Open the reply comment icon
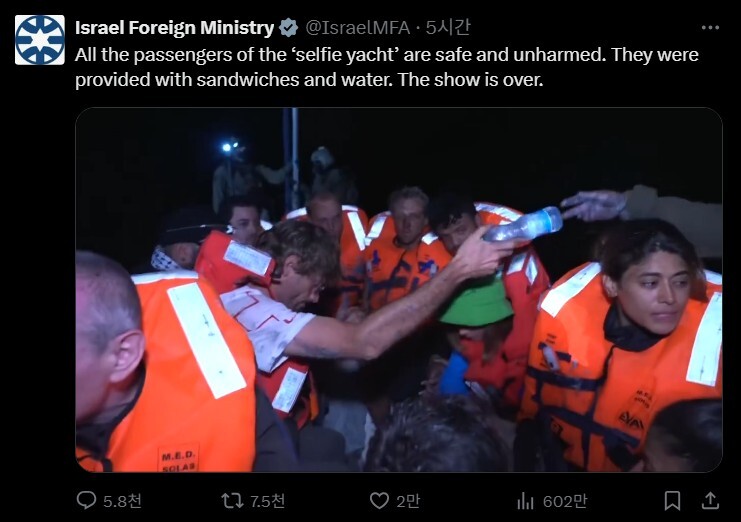Viewport: 741px width, 522px height. [x=86, y=500]
